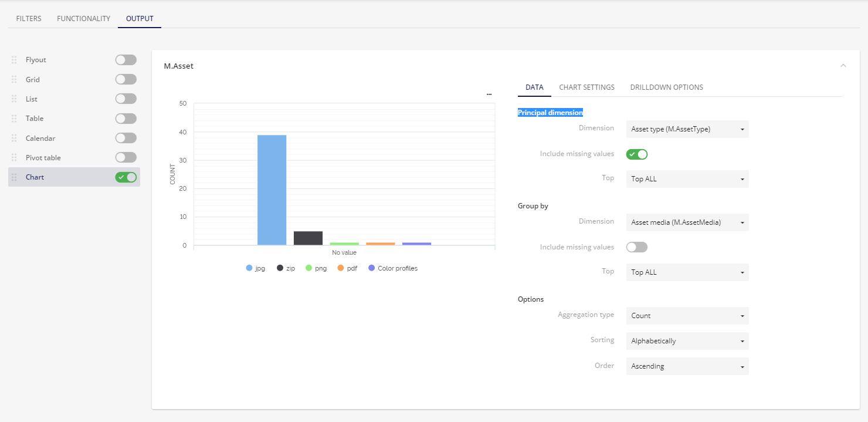Viewport: 868px width, 422px height.
Task: Disable the Chart output toggle
Action: click(126, 177)
